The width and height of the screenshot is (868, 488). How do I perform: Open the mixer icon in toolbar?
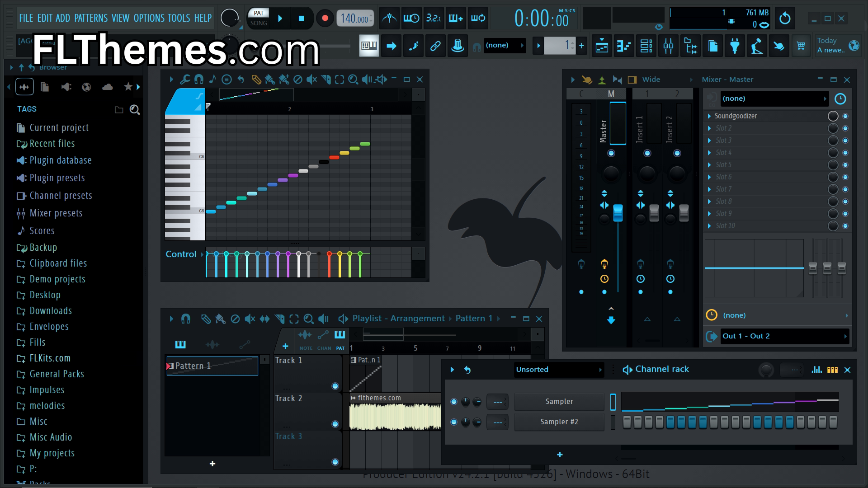coord(668,46)
